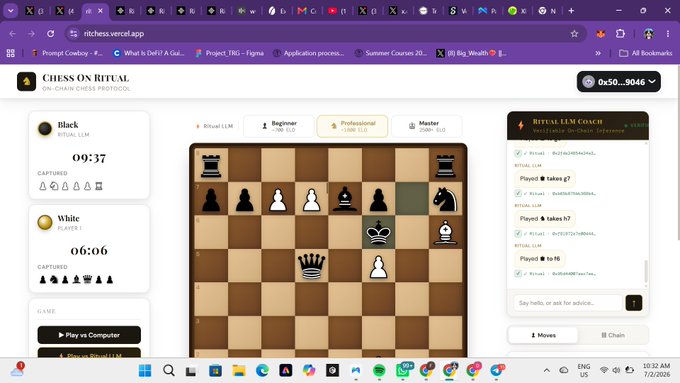Click the Chess On Ritual knight logo

26,82
